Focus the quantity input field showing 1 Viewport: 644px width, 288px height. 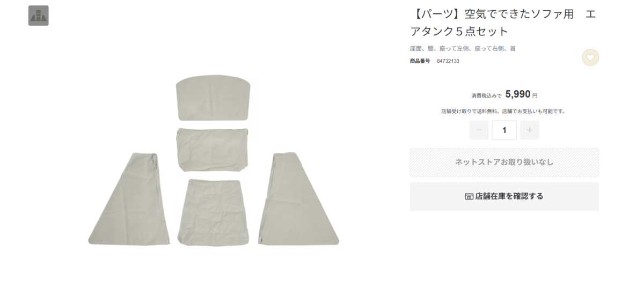click(x=504, y=130)
